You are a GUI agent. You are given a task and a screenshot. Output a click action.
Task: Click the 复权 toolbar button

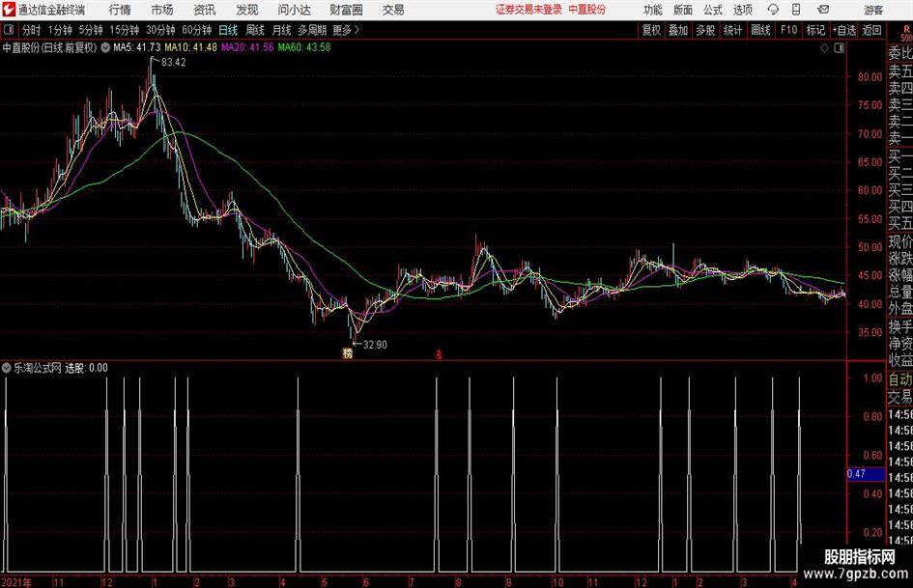point(651,30)
